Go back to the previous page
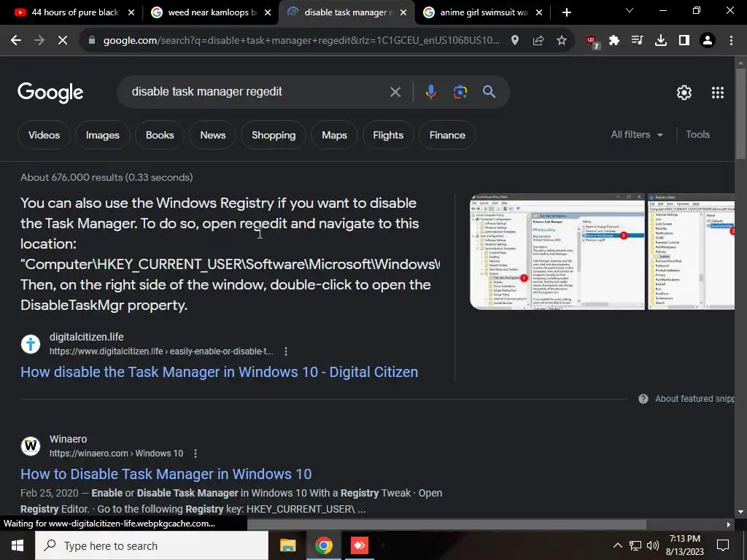The height and width of the screenshot is (560, 747). point(16,41)
